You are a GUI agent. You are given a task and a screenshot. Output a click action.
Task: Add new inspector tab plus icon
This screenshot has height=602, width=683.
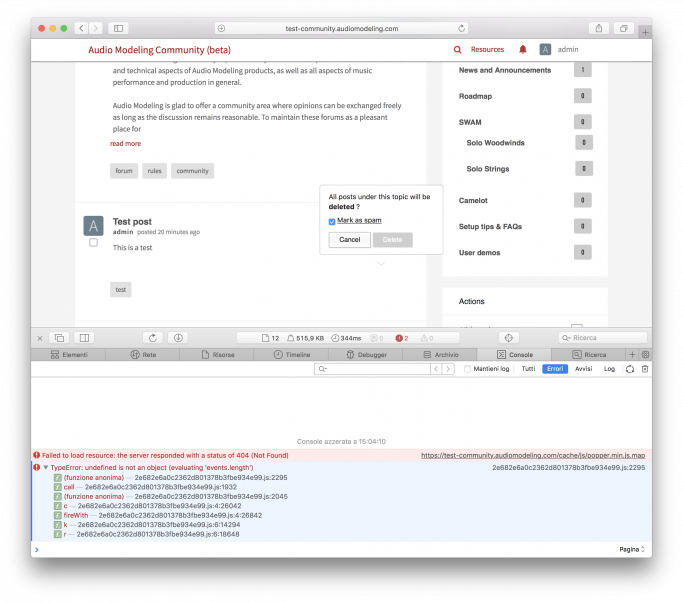[632, 355]
